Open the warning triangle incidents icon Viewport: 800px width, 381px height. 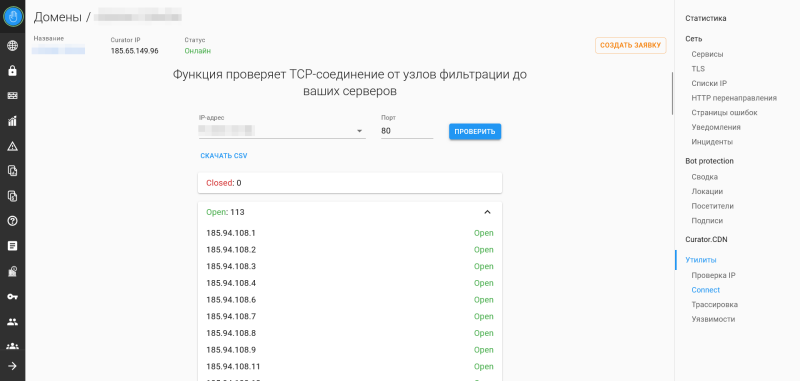coord(12,146)
